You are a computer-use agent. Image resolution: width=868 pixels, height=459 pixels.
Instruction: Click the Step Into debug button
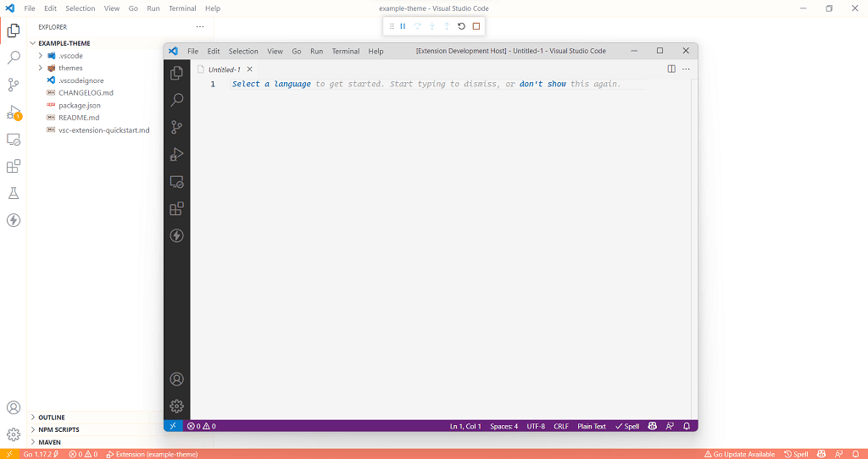click(432, 26)
